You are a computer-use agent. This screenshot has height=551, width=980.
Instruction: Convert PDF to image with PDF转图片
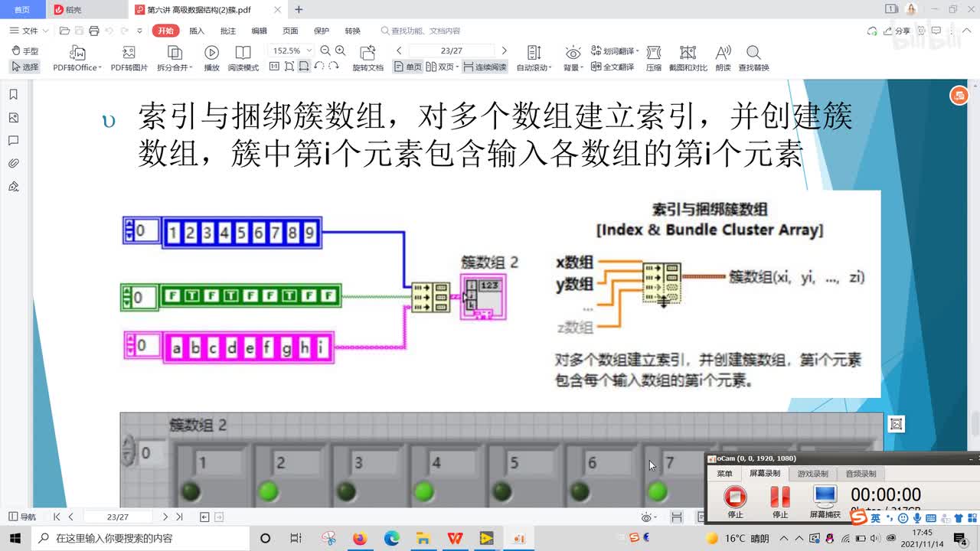[x=129, y=58]
